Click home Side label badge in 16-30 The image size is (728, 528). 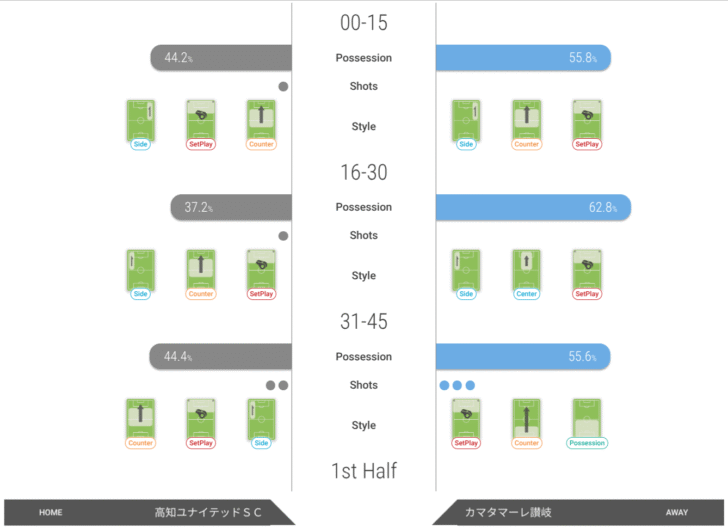(141, 293)
